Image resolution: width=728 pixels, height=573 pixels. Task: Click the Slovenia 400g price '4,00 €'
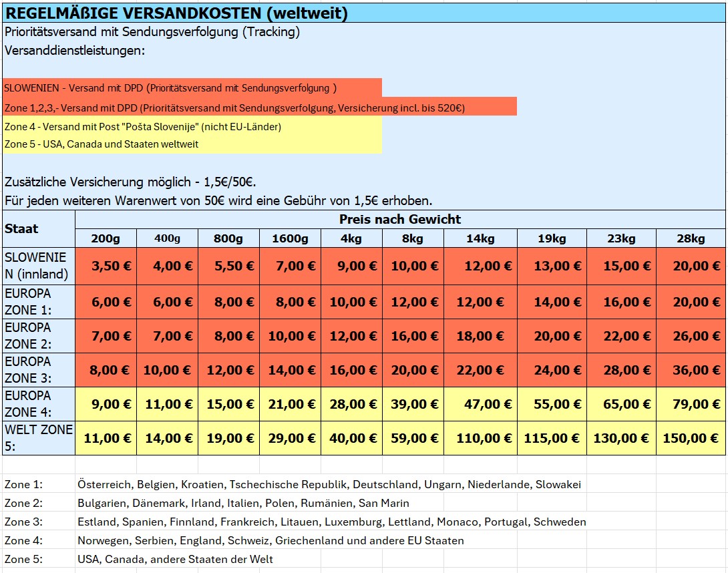click(167, 266)
